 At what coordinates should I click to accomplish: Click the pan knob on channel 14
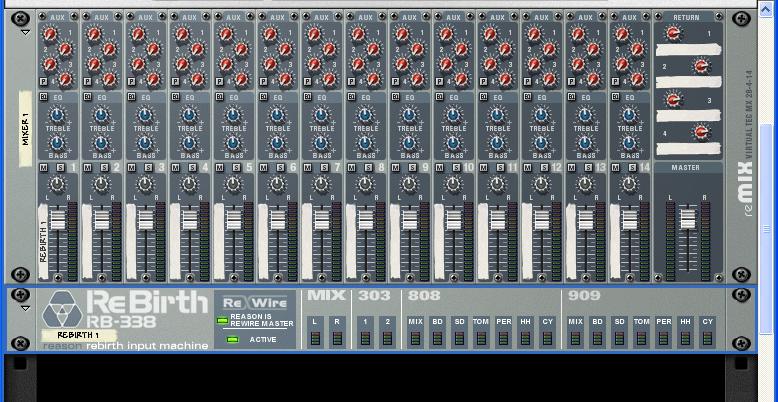629,185
